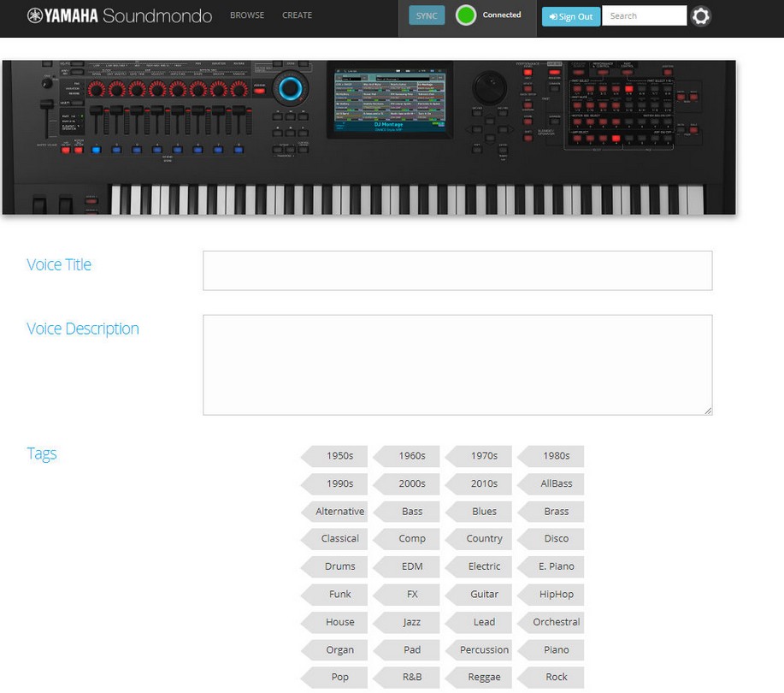Toggle the 1980s tag
Viewport: 784px width, 693px height.
click(x=556, y=456)
